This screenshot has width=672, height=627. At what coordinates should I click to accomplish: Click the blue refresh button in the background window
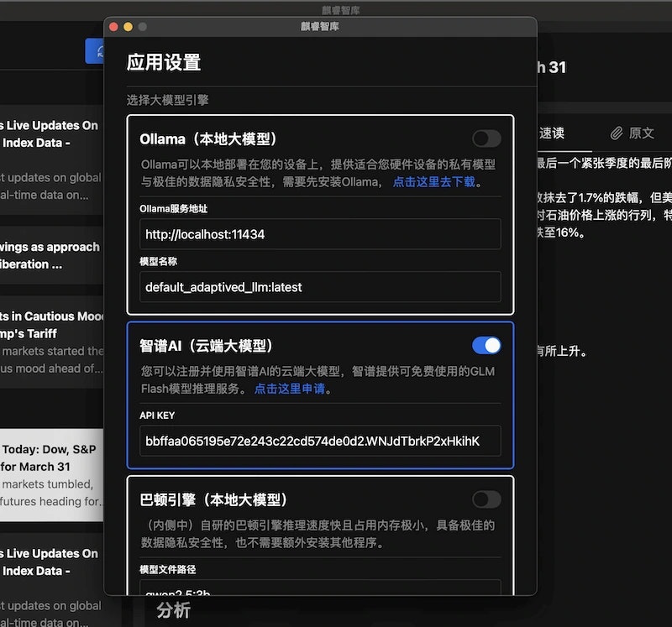point(95,51)
